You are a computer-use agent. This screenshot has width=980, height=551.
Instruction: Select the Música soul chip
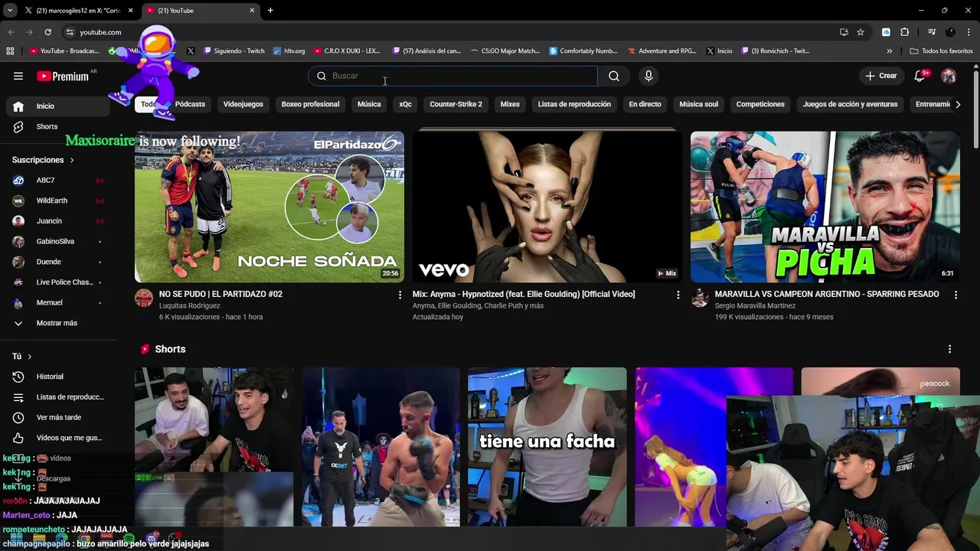[x=699, y=104]
